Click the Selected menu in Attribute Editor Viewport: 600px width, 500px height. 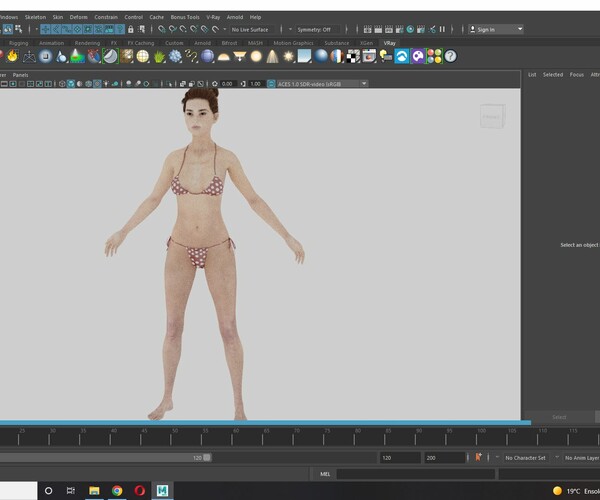553,75
